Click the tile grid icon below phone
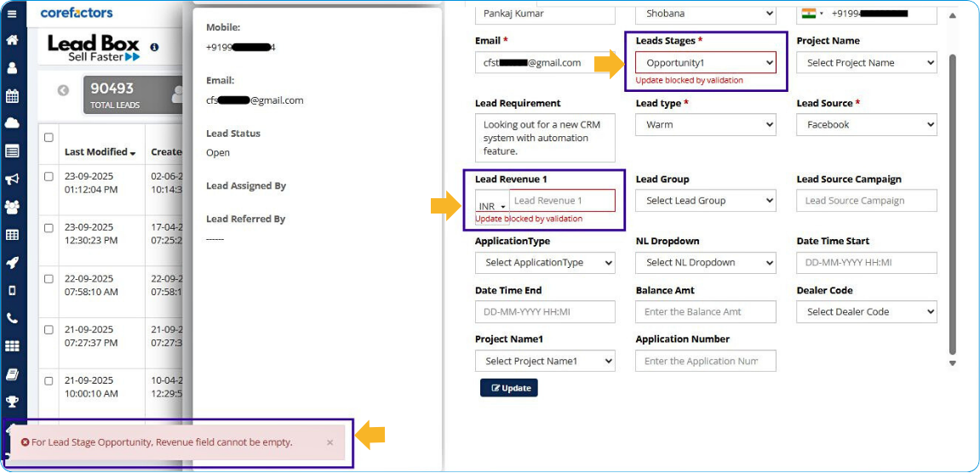The width and height of the screenshot is (980, 473). point(12,346)
